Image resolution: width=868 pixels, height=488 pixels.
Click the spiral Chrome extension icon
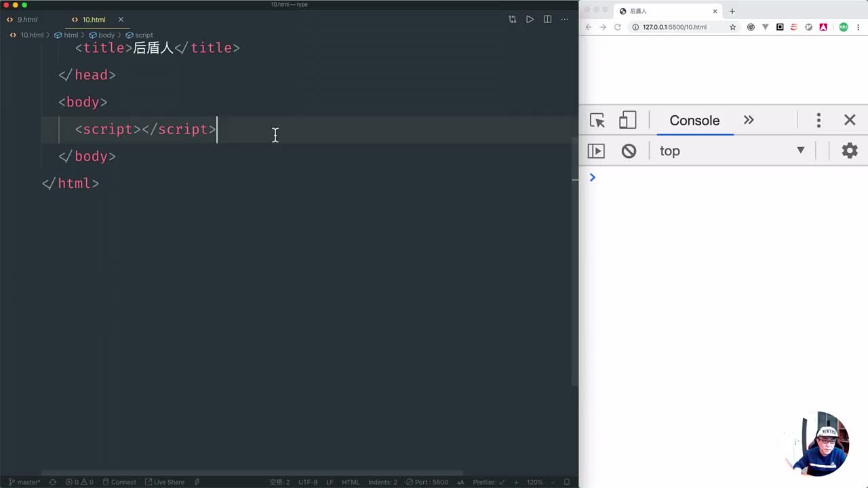[x=751, y=27]
